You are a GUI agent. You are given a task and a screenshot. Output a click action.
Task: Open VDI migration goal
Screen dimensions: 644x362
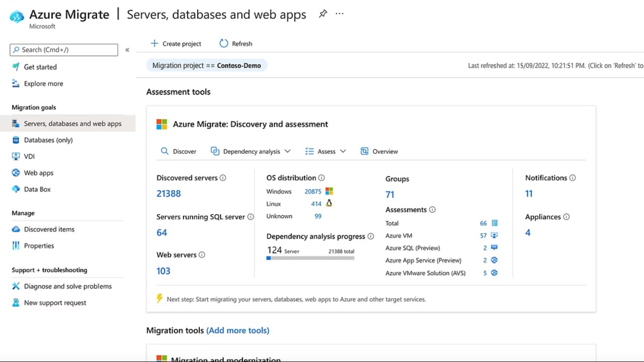[29, 156]
